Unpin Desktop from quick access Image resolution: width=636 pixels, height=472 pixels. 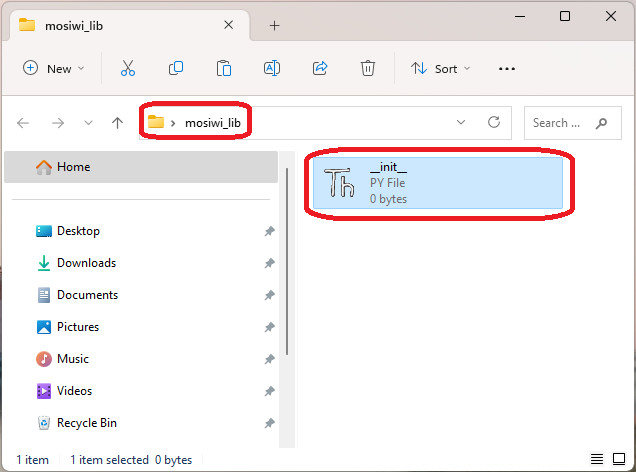(x=270, y=231)
